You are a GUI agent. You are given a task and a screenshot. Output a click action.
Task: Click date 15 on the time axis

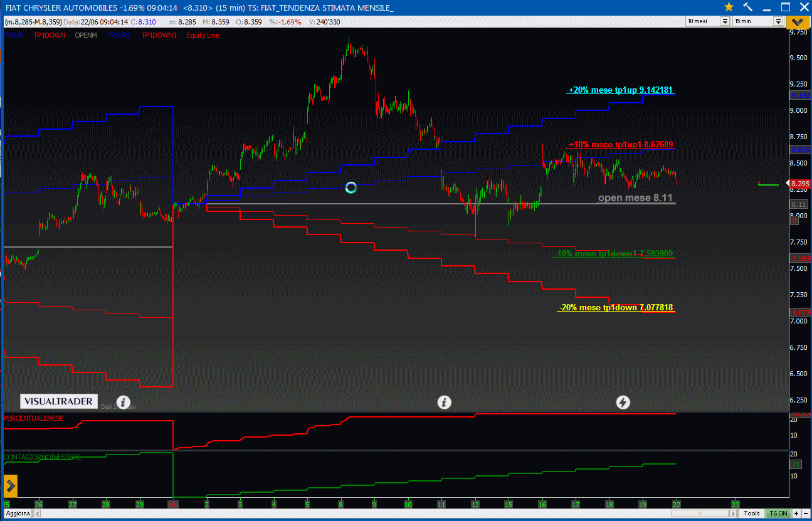509,504
